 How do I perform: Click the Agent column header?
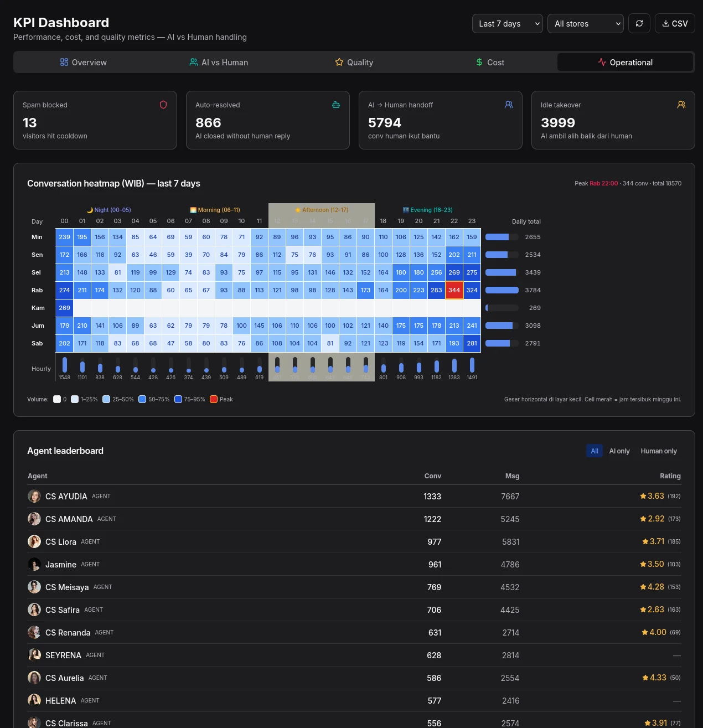38,476
